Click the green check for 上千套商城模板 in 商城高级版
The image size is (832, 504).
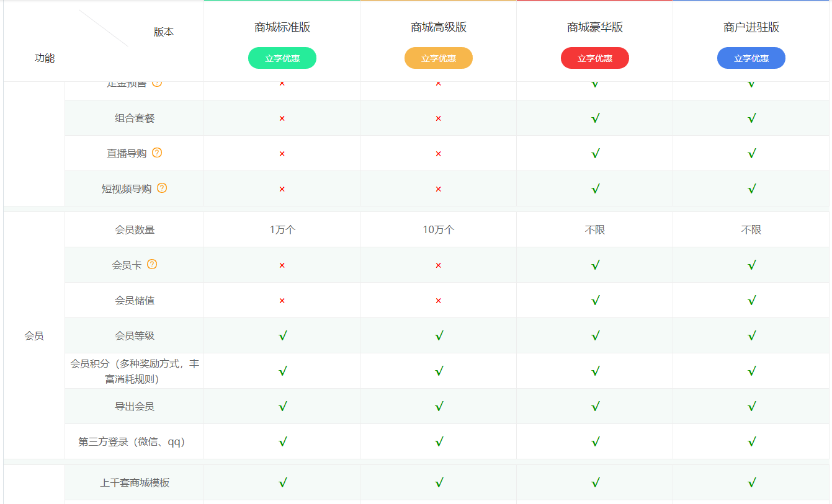pyautogui.click(x=439, y=482)
